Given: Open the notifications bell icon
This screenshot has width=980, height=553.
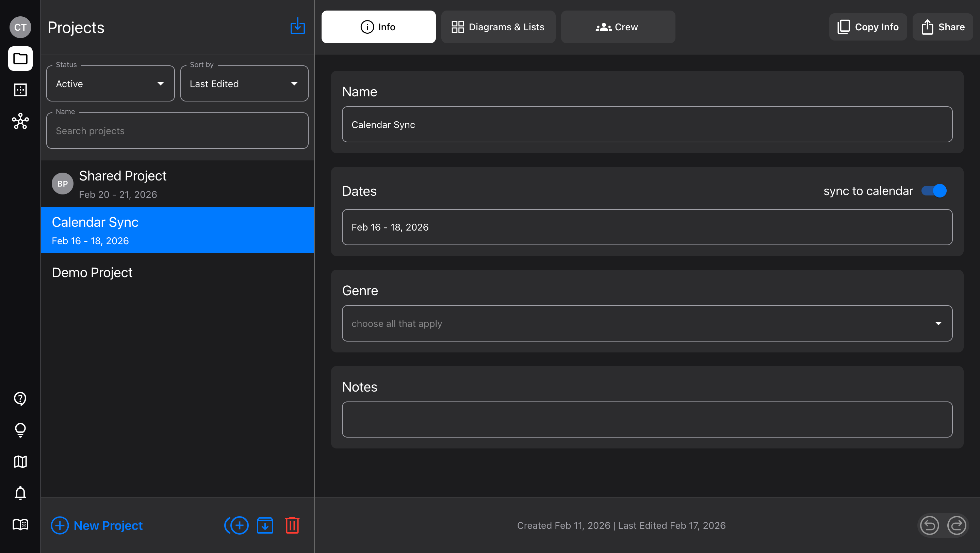Looking at the screenshot, I should click(x=20, y=493).
